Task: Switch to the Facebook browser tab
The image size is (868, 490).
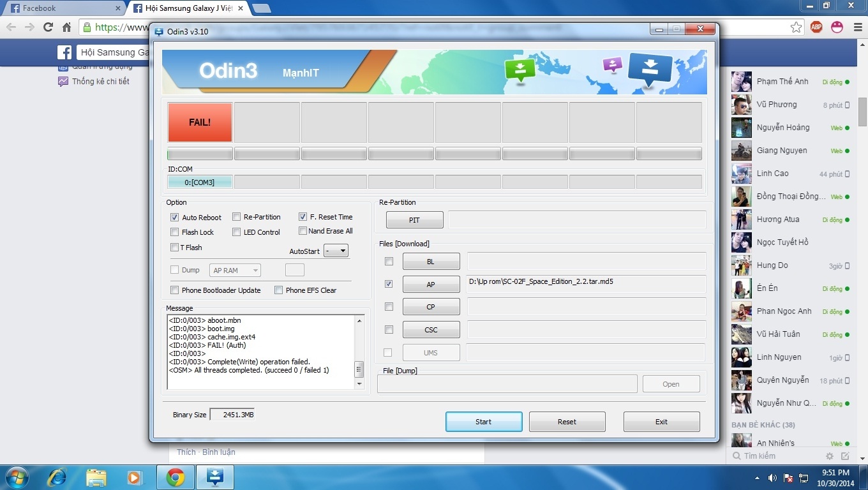Action: [x=63, y=8]
